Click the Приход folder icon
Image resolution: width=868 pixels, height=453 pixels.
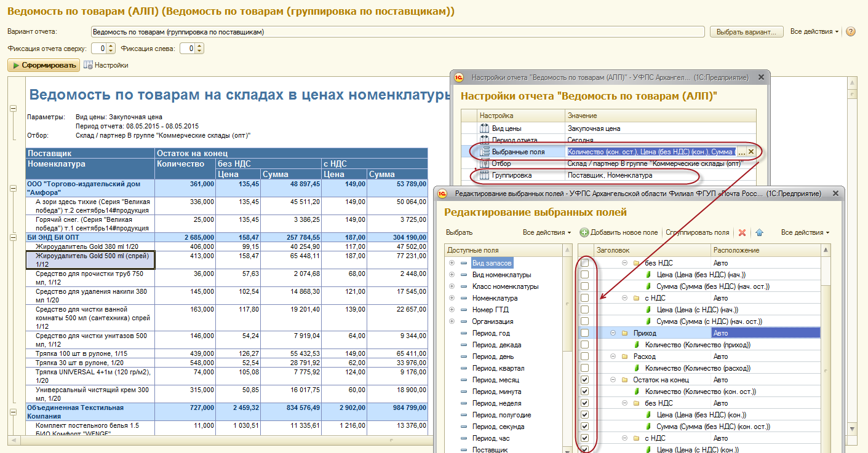pos(624,333)
